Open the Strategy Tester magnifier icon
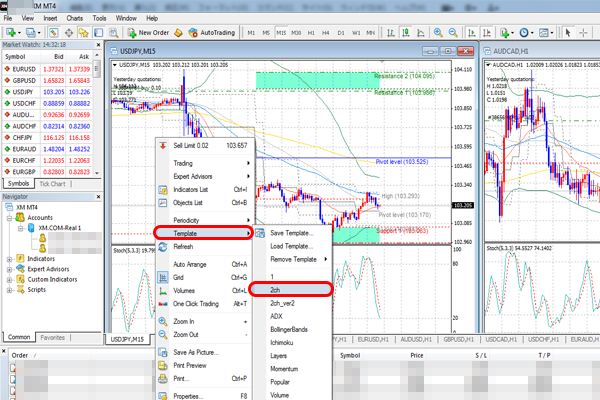The width and height of the screenshot is (600, 400). point(114,33)
